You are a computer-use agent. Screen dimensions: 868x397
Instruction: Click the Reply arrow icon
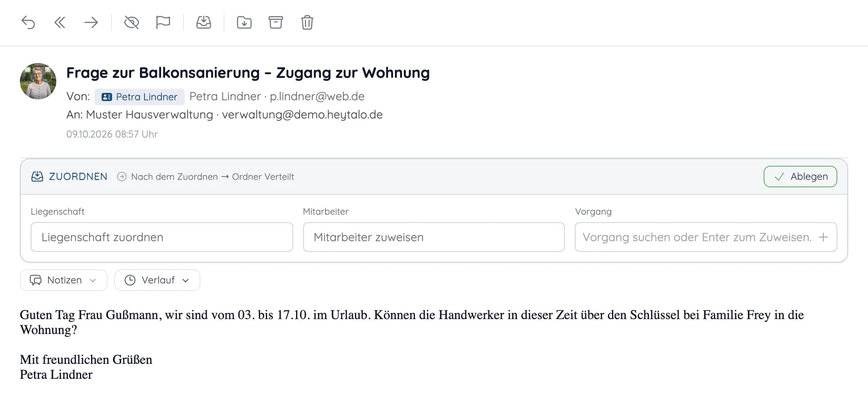coord(28,22)
